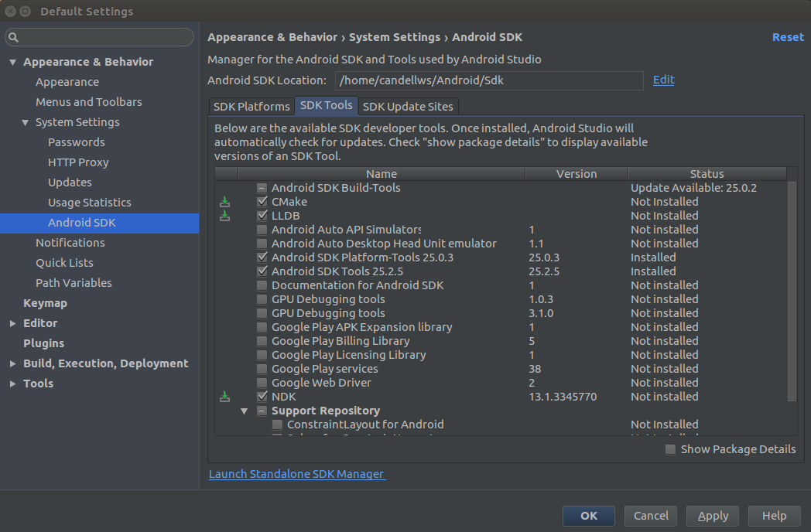
Task: Expand the Editor section arrow
Action: [x=13, y=323]
